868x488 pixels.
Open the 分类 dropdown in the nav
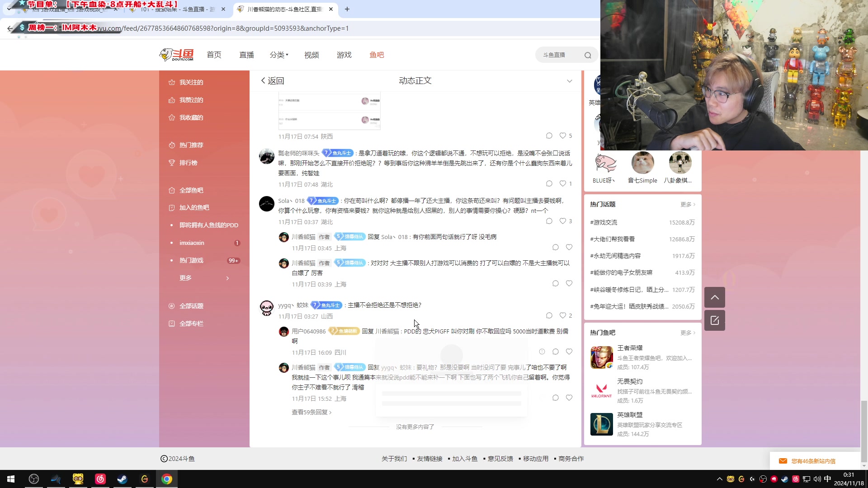[279, 55]
